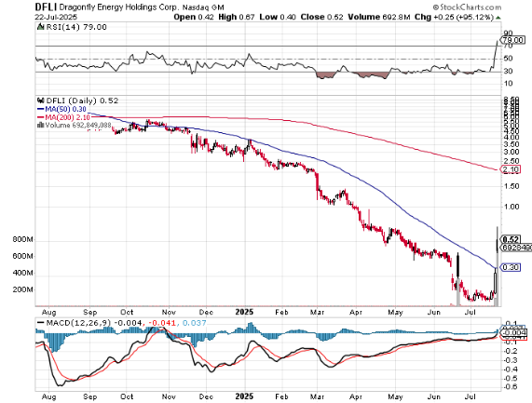Click the 2025 year label below price panel
Viewport: 532px width, 403px height.
(x=244, y=312)
